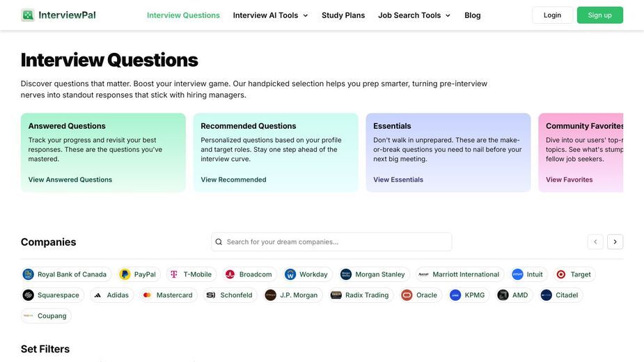Viewport: 644px width, 362px height.
Task: Open View Essentials link
Action: [398, 180]
